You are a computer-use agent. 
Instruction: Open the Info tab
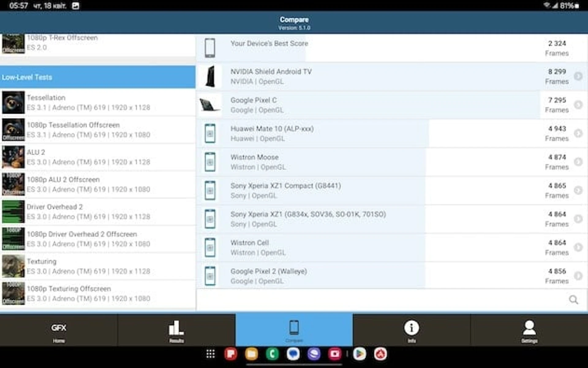pyautogui.click(x=412, y=330)
